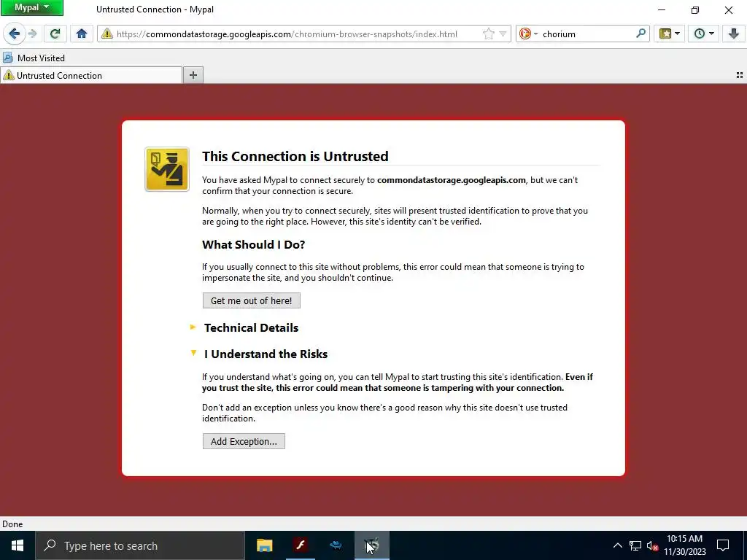
Task: Open Most Visited bookmarks folder
Action: pos(34,58)
